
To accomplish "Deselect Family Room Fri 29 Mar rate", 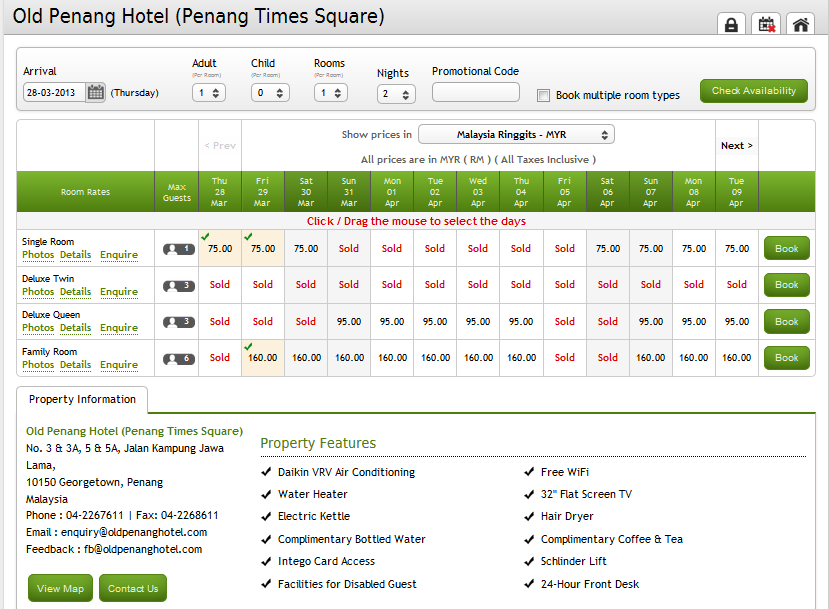I will pyautogui.click(x=263, y=358).
